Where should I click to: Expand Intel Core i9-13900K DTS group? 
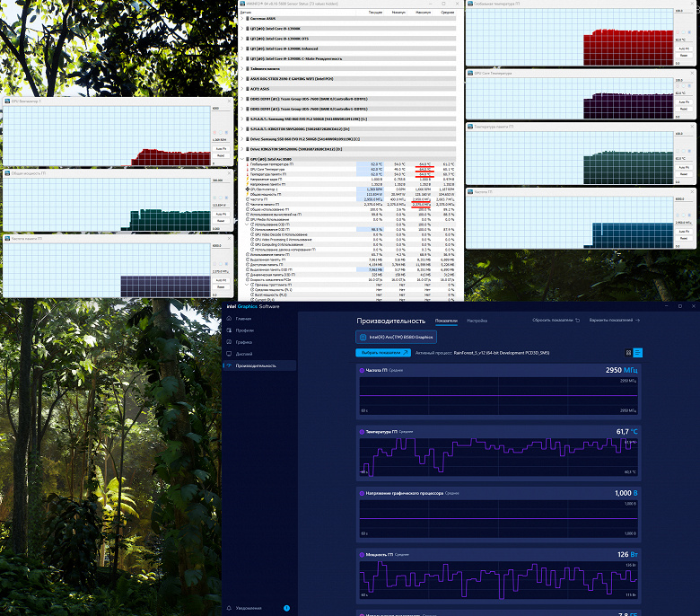[x=242, y=39]
